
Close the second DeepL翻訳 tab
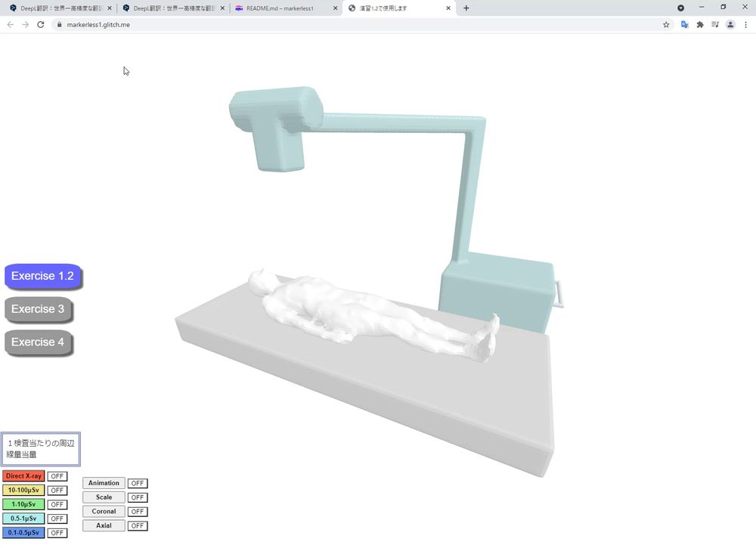click(x=222, y=8)
